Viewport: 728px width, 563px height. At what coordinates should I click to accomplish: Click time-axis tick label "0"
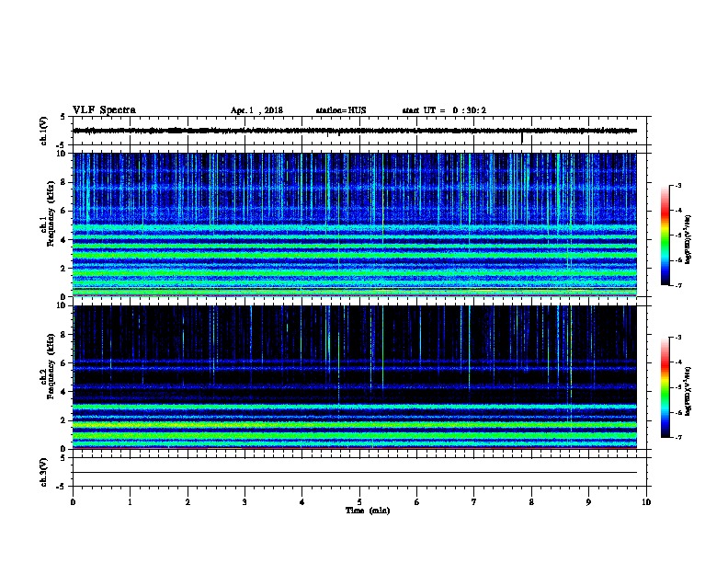(73, 502)
